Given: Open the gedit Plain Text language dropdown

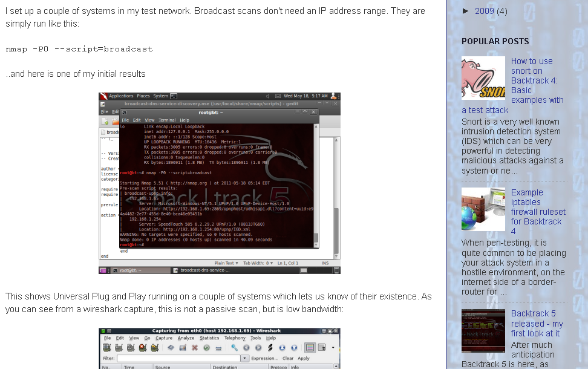Looking at the screenshot, I should (x=226, y=263).
